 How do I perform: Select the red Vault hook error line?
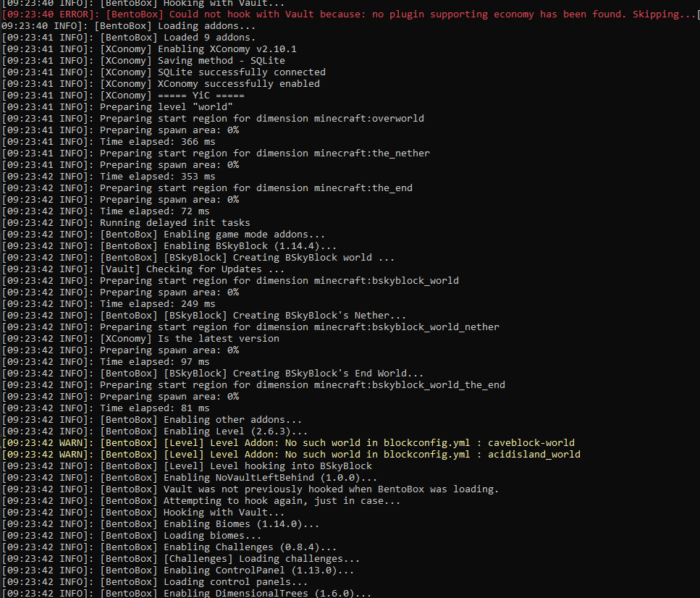tap(347, 14)
